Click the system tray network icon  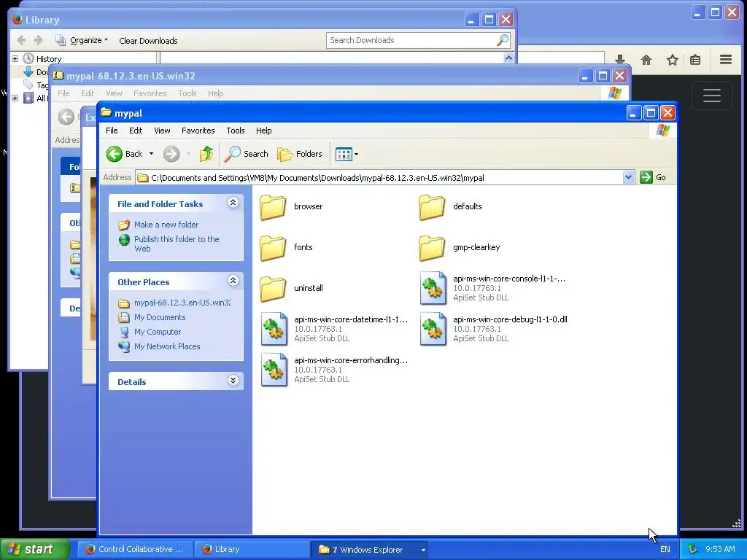(693, 549)
